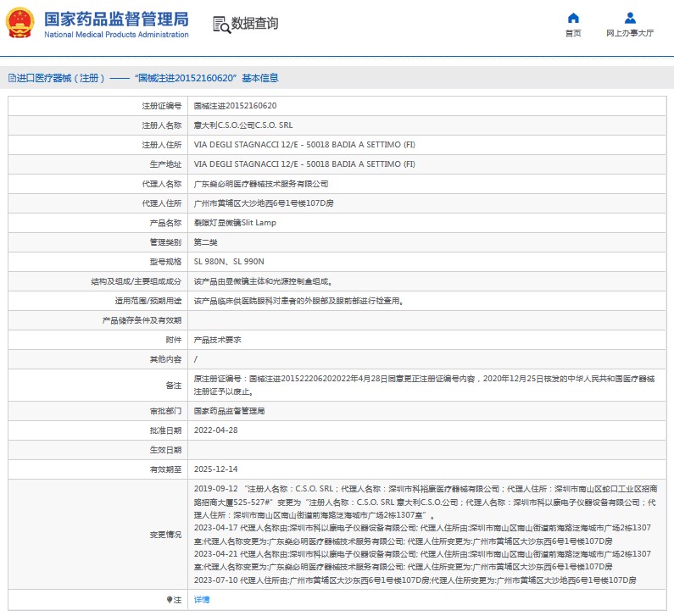Viewport: 674px width, 616px height.
Task: Click the 国家药品监督管理局 site title
Action: [115, 19]
